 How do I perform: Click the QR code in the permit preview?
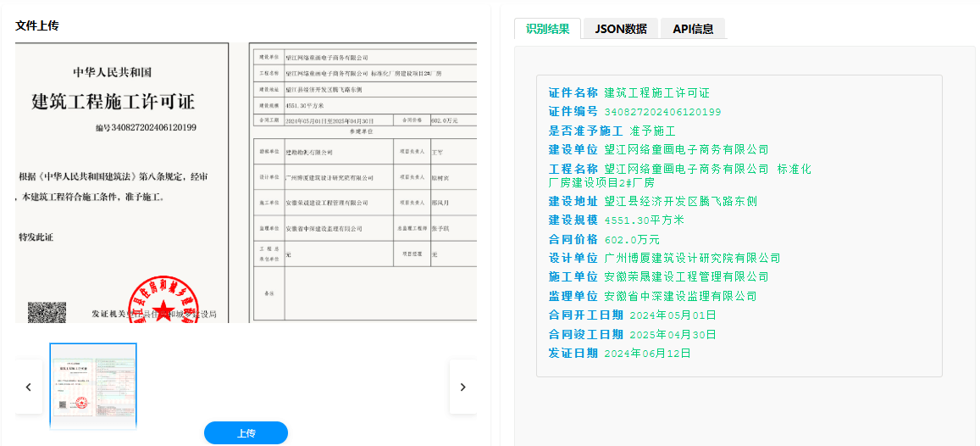coord(47,312)
